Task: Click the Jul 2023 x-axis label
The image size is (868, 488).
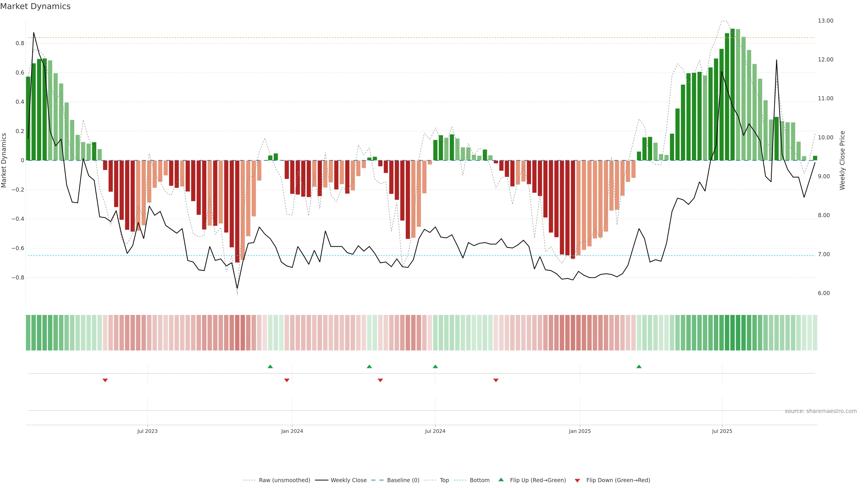Action: pos(147,431)
